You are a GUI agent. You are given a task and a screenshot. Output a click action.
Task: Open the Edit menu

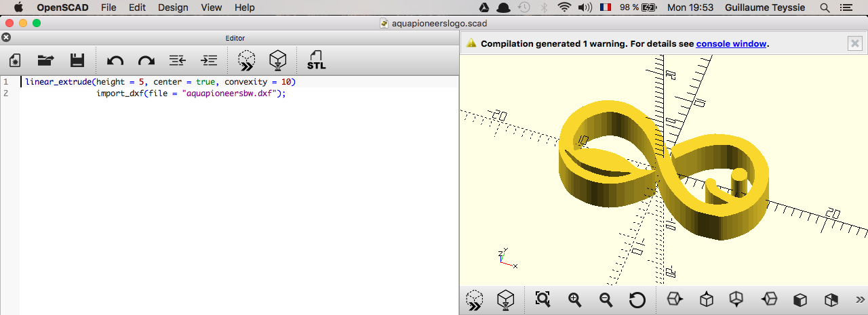[137, 7]
